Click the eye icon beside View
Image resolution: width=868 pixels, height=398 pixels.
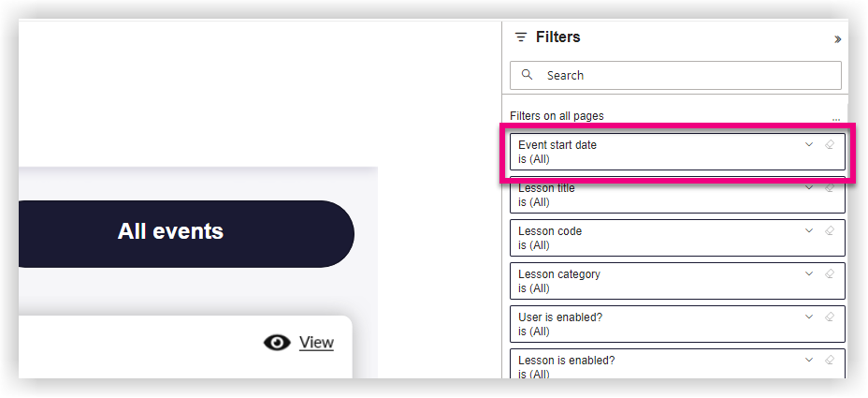click(277, 343)
